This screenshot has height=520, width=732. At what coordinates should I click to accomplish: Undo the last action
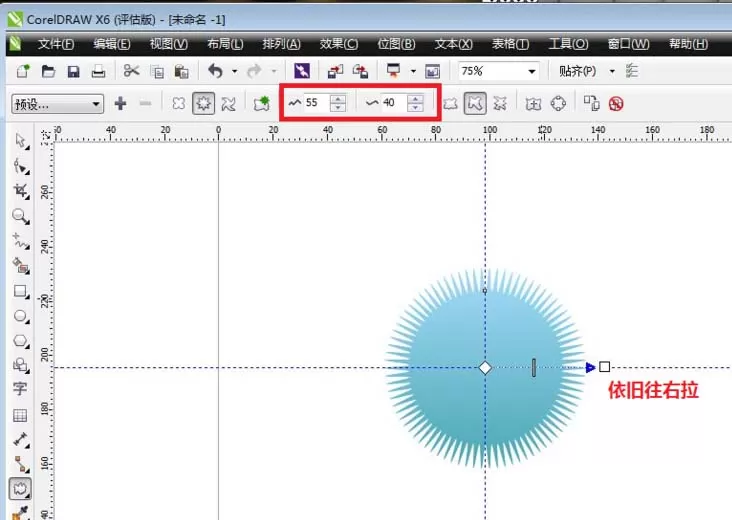tap(215, 71)
